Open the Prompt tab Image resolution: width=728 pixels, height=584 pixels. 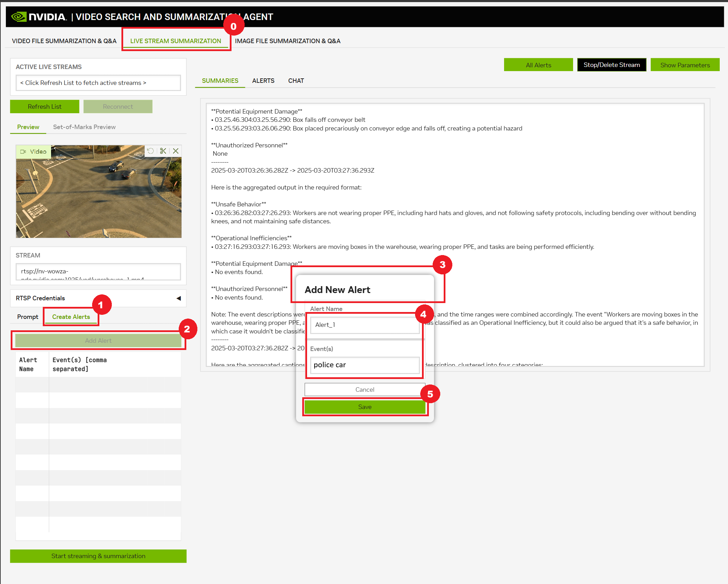pyautogui.click(x=27, y=317)
